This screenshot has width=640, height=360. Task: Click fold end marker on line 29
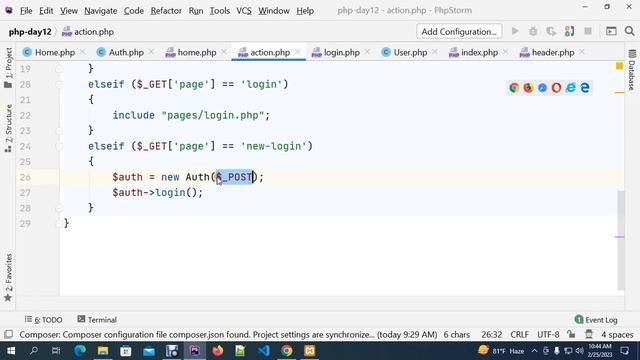tap(59, 223)
